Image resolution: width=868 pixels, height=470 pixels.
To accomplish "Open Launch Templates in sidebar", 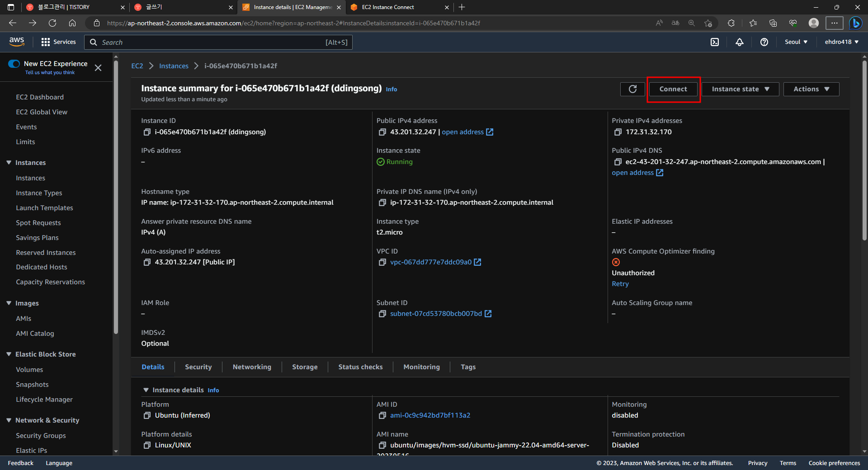I will (44, 208).
